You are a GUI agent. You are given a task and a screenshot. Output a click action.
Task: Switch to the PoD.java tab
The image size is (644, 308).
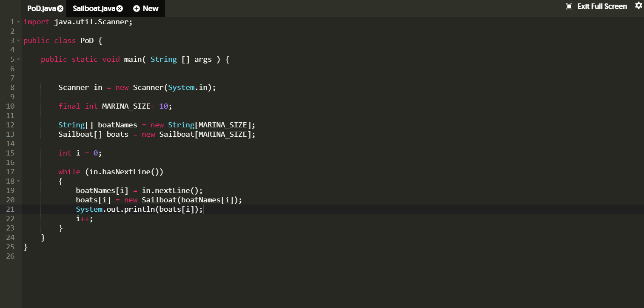(x=42, y=9)
